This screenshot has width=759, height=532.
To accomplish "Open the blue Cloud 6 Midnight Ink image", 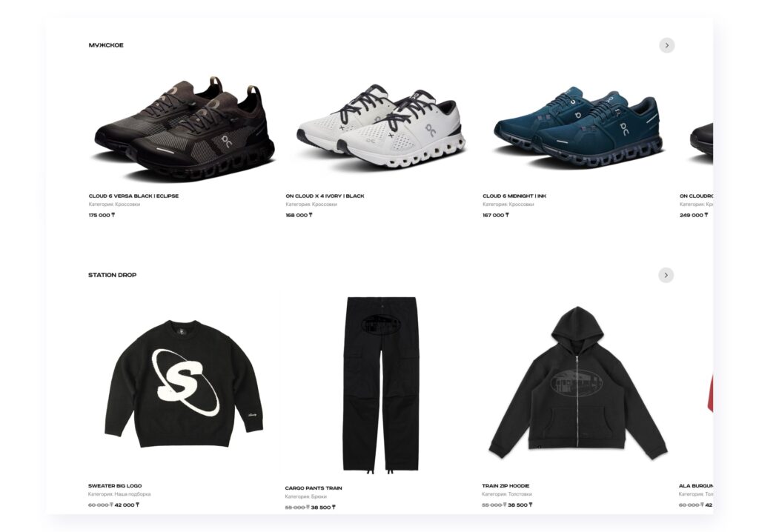I will [x=578, y=127].
